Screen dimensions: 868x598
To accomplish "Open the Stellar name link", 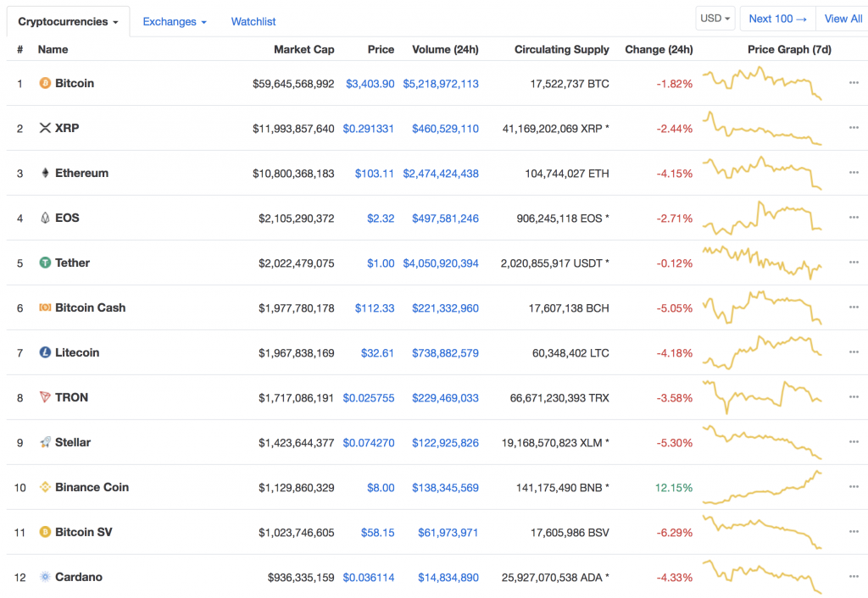I will coord(73,442).
